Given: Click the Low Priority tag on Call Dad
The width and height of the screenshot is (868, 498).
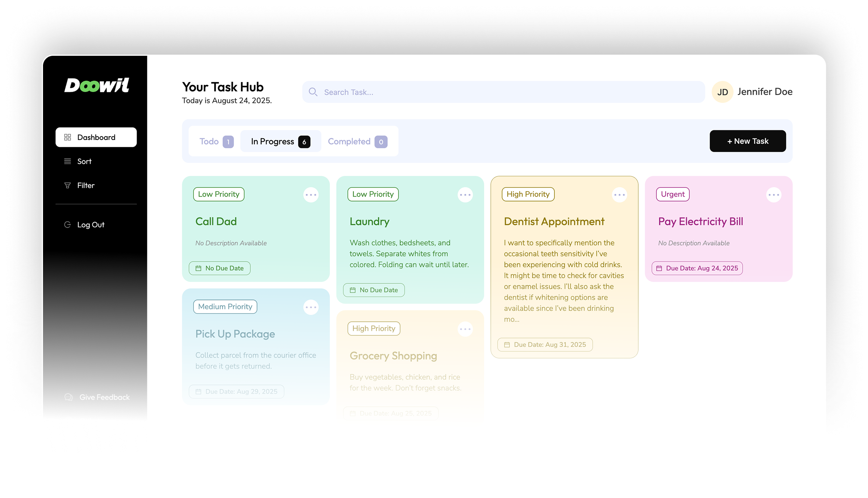Looking at the screenshot, I should [x=219, y=194].
